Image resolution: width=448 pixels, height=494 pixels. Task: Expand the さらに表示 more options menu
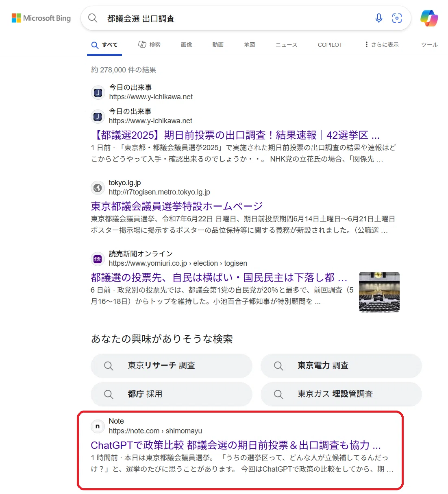point(381,45)
